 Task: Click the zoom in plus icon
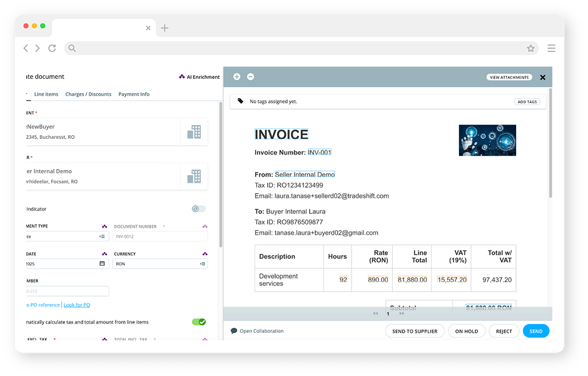(236, 77)
